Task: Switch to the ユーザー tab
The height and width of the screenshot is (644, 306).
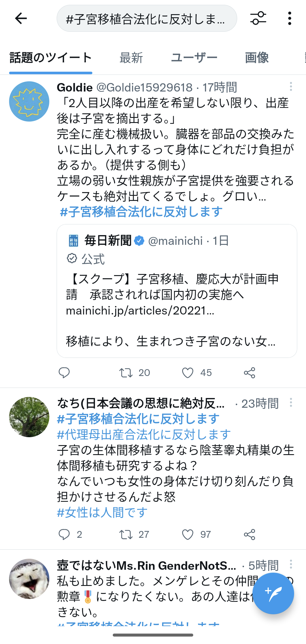Action: [194, 58]
